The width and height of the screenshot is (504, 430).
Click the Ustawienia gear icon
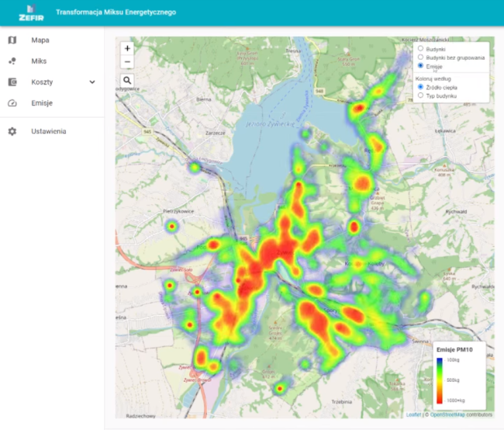click(x=12, y=131)
